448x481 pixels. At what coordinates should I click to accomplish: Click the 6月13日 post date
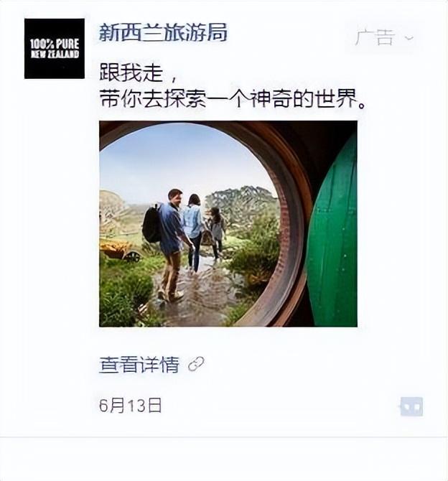coord(131,405)
